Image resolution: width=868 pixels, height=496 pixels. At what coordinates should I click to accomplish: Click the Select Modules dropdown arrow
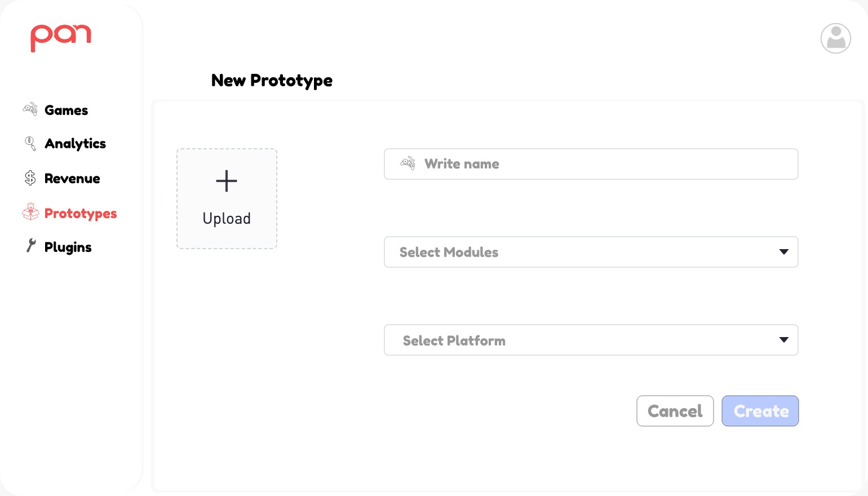(783, 252)
